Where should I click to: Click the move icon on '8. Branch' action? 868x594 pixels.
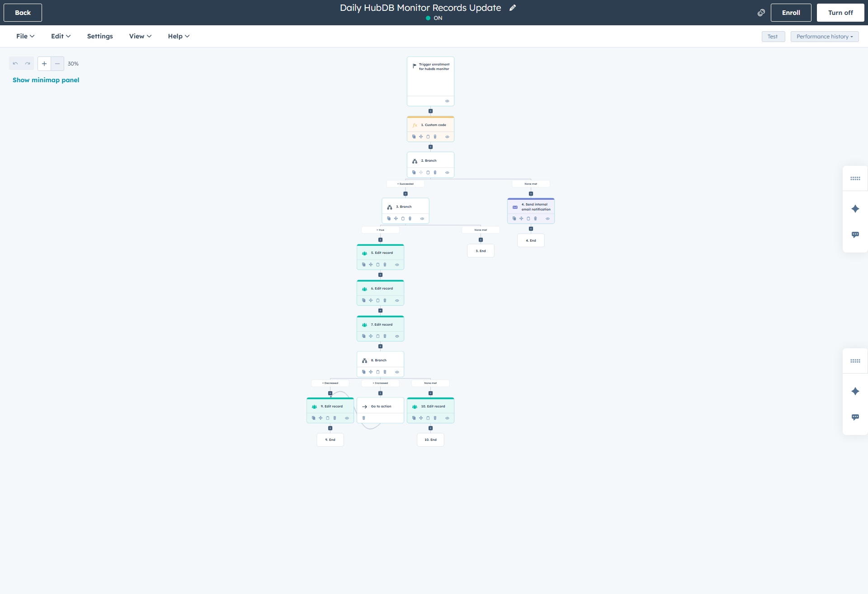pos(371,372)
